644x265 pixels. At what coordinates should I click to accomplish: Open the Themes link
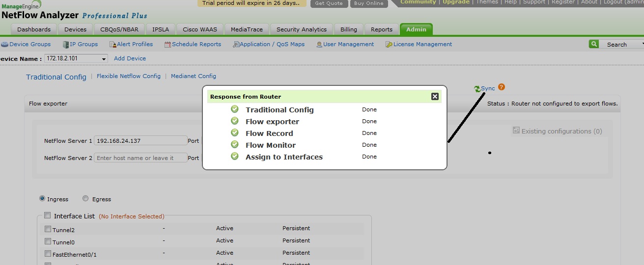[487, 2]
